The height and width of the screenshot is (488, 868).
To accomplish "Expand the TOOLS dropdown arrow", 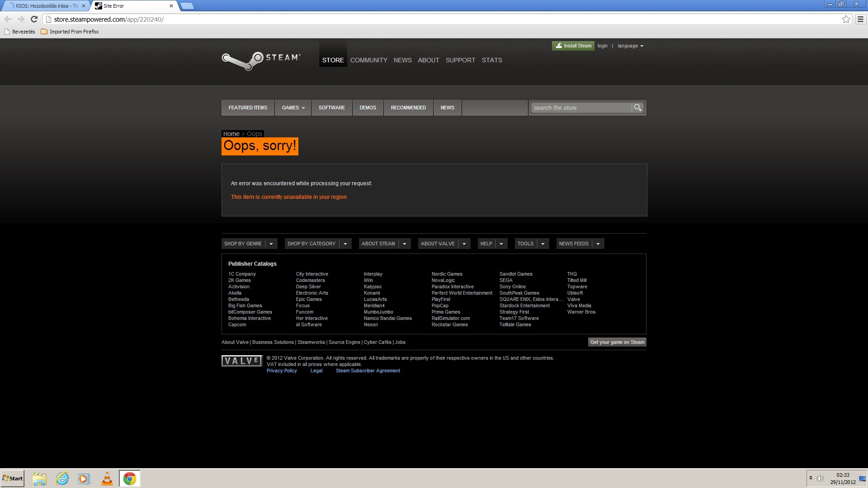I will [543, 244].
